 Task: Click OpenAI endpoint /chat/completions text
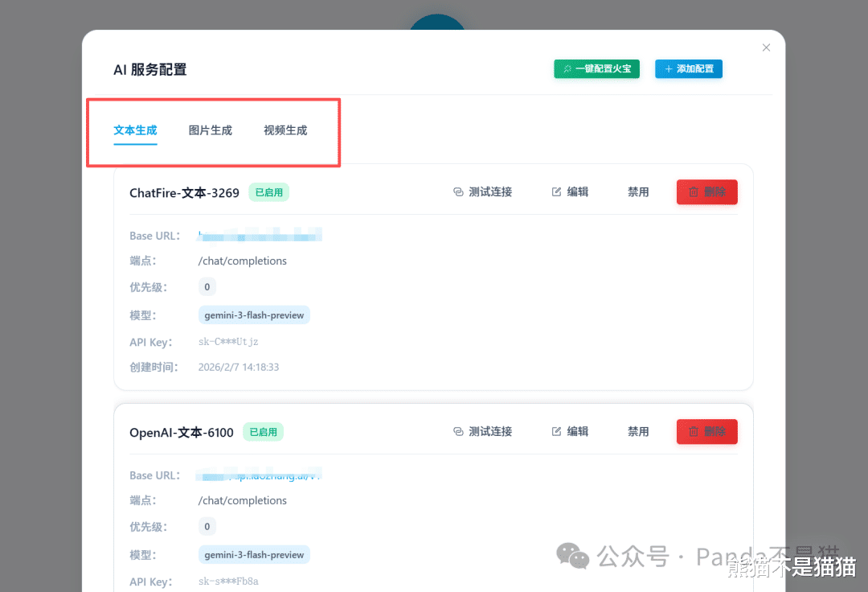(x=243, y=500)
